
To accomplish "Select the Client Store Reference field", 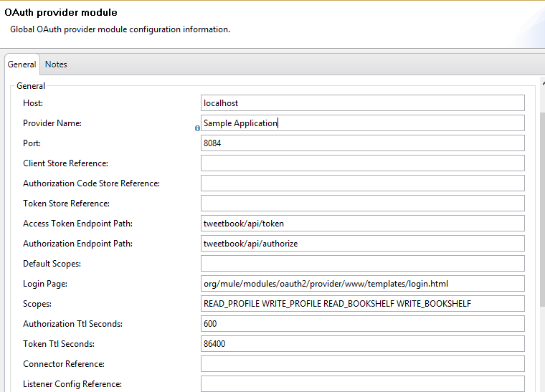I will 363,163.
